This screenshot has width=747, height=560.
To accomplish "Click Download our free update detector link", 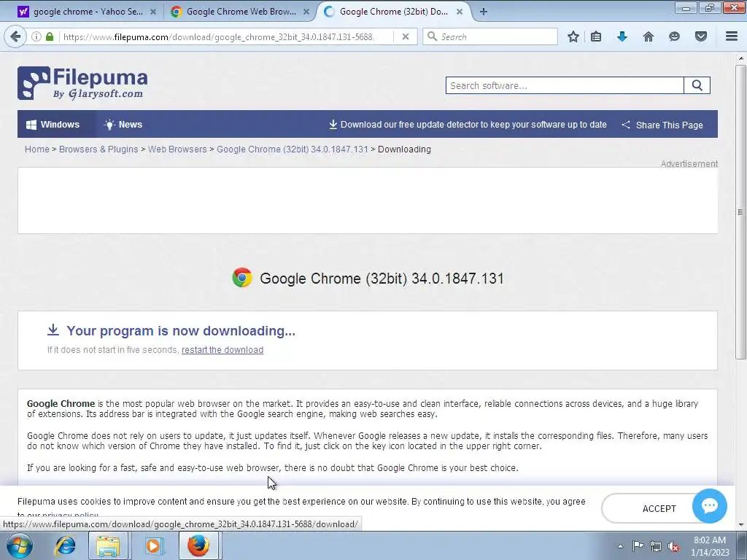I will [468, 125].
